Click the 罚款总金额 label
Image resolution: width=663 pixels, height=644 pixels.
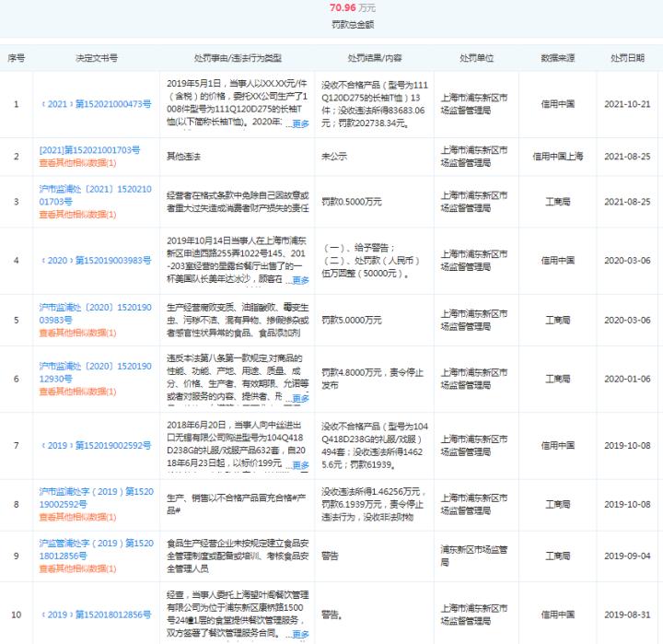[353, 25]
